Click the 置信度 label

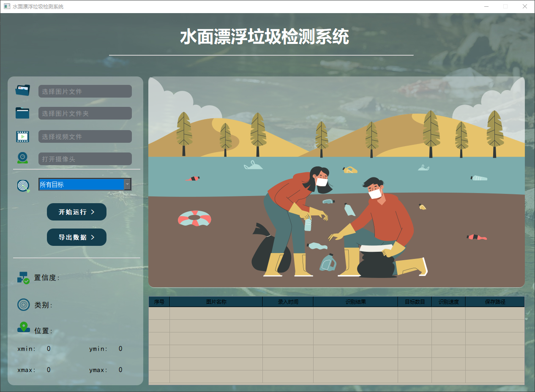[46, 278]
